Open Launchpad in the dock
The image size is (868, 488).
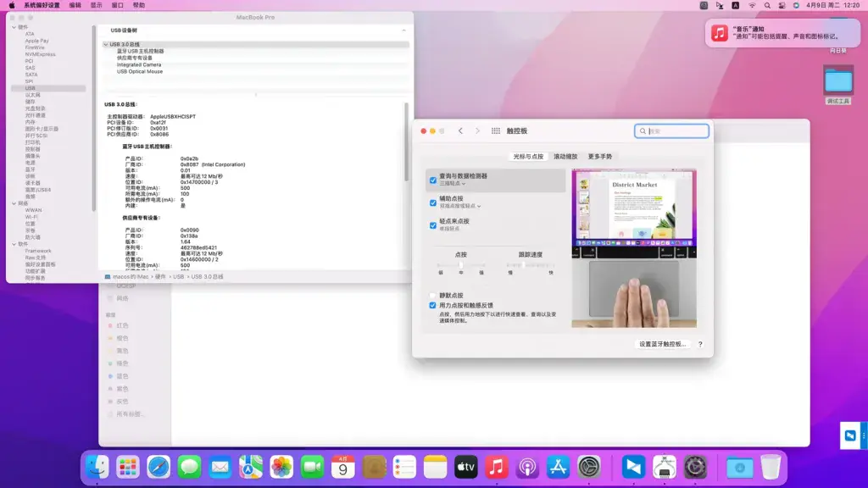tap(128, 468)
